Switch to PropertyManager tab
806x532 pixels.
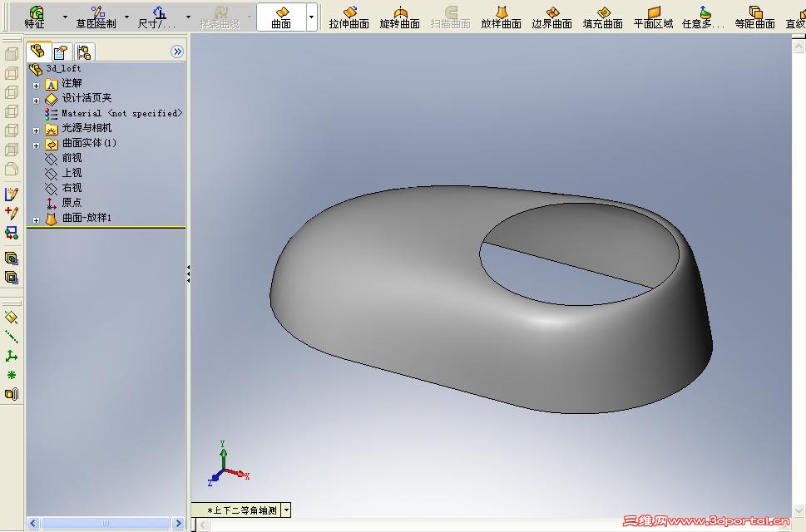tap(62, 52)
